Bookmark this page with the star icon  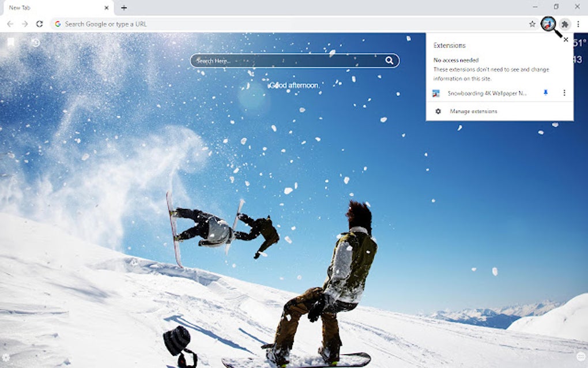click(x=532, y=24)
